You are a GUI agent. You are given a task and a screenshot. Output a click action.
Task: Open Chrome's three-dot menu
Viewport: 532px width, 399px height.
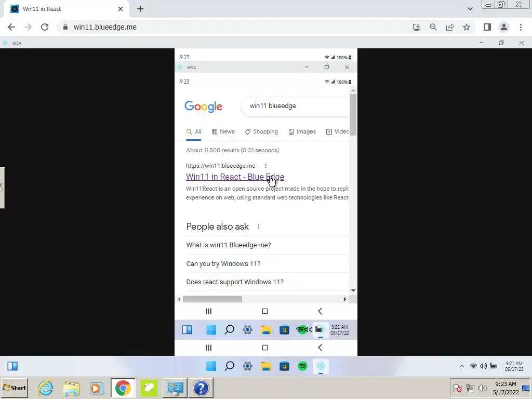pos(521,27)
